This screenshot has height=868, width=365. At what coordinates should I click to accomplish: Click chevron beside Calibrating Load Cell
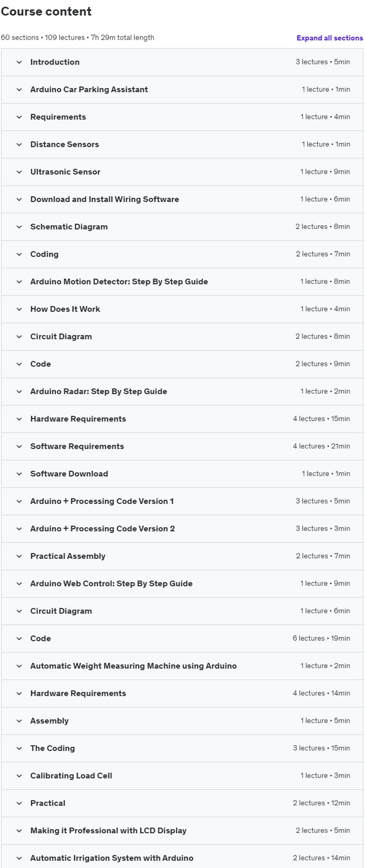pyautogui.click(x=19, y=776)
